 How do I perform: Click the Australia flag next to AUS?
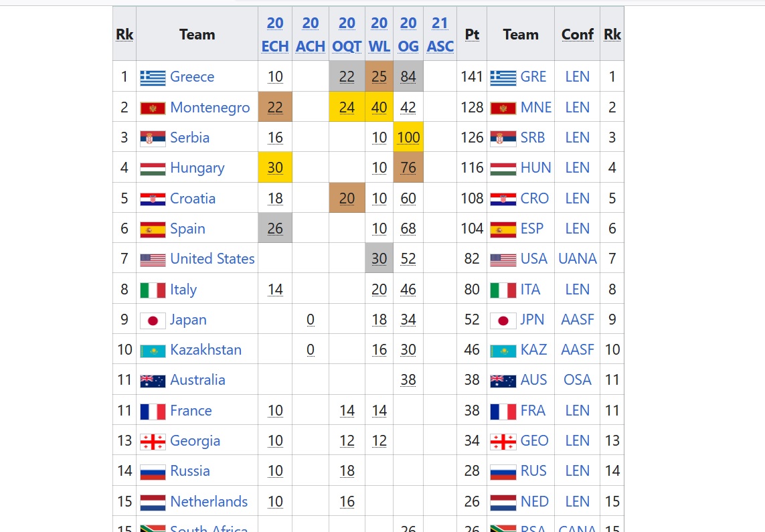[x=503, y=381]
